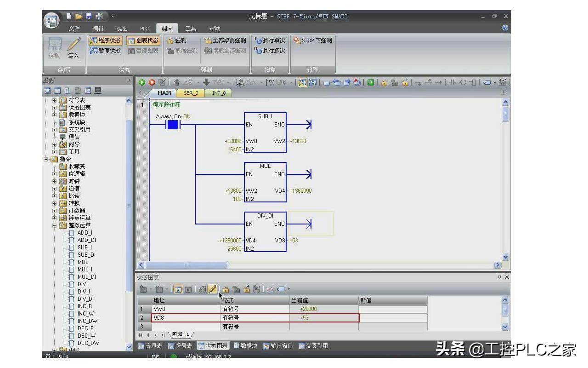Toggle 图表状态 chart status in ribbon
This screenshot has height=368, width=588.
[143, 40]
